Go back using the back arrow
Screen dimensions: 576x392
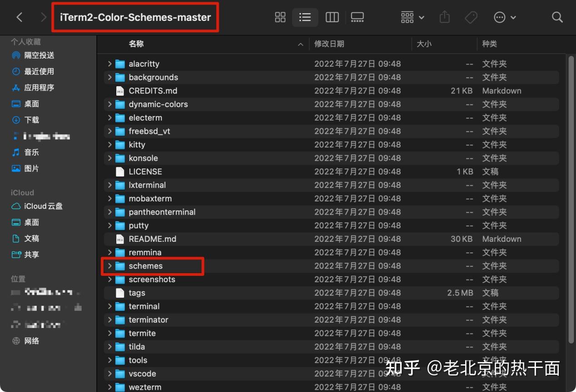coord(19,17)
